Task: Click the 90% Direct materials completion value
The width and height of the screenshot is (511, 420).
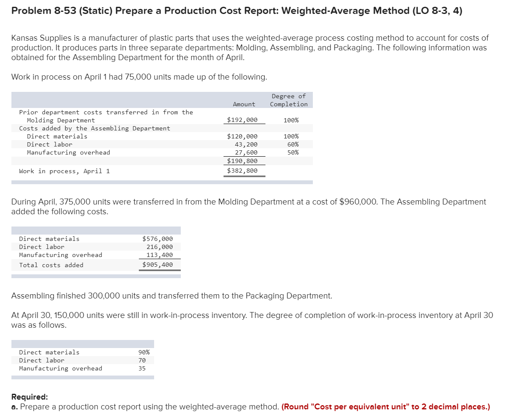Action: tap(144, 352)
